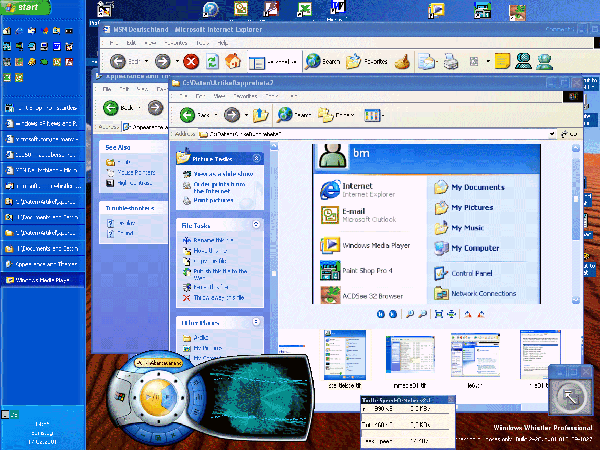Click the preview pane scrollbar down arrow
The height and width of the screenshot is (450, 600).
(x=576, y=300)
